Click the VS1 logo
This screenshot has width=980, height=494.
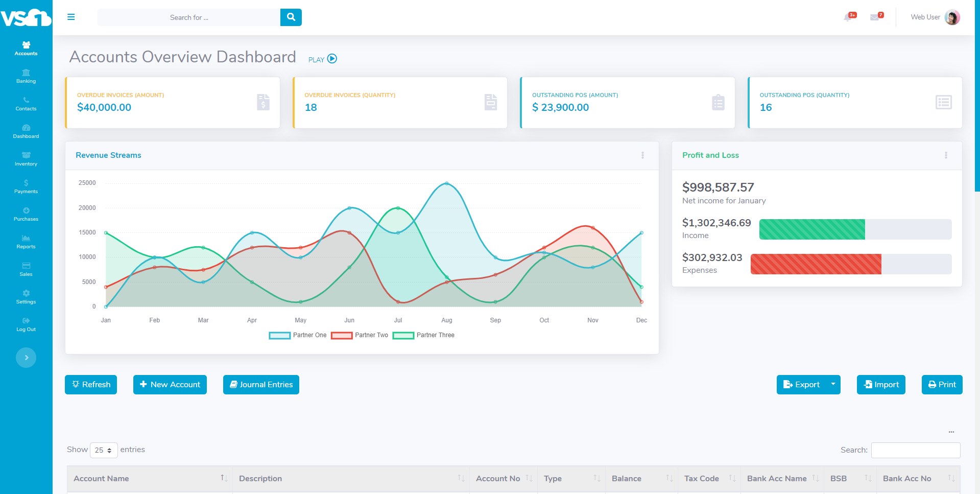coord(26,17)
